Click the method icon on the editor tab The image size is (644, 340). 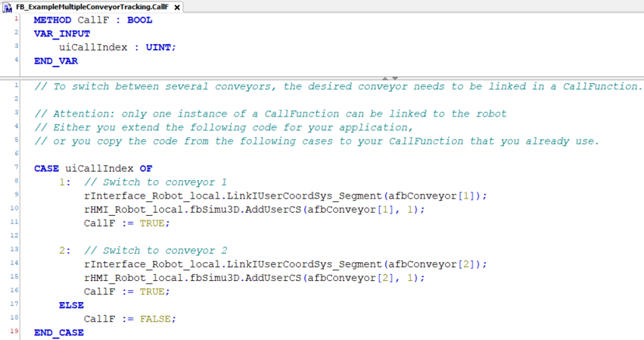8,7
